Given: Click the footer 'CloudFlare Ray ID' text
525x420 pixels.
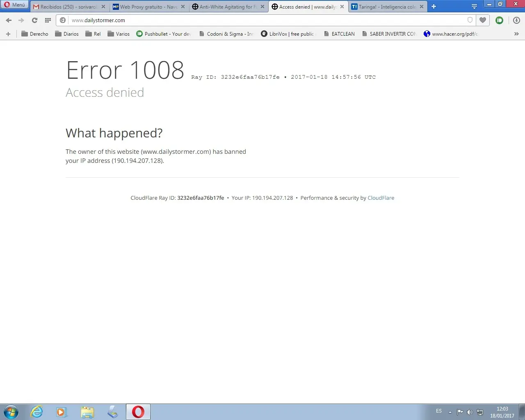Looking at the screenshot, I should point(177,198).
